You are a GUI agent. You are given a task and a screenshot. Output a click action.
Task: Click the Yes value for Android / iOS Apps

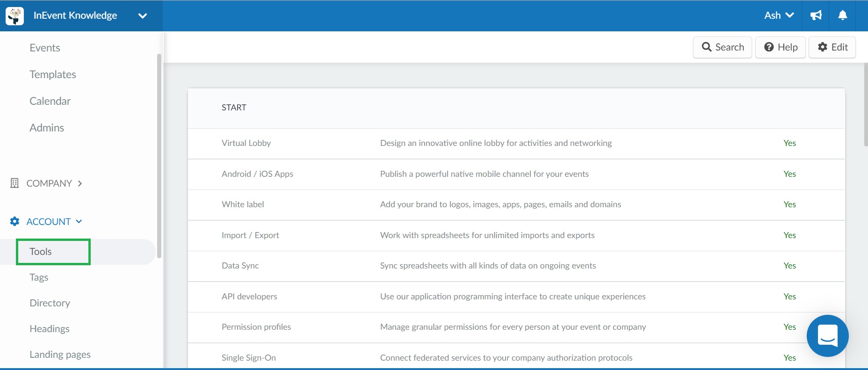(x=790, y=174)
